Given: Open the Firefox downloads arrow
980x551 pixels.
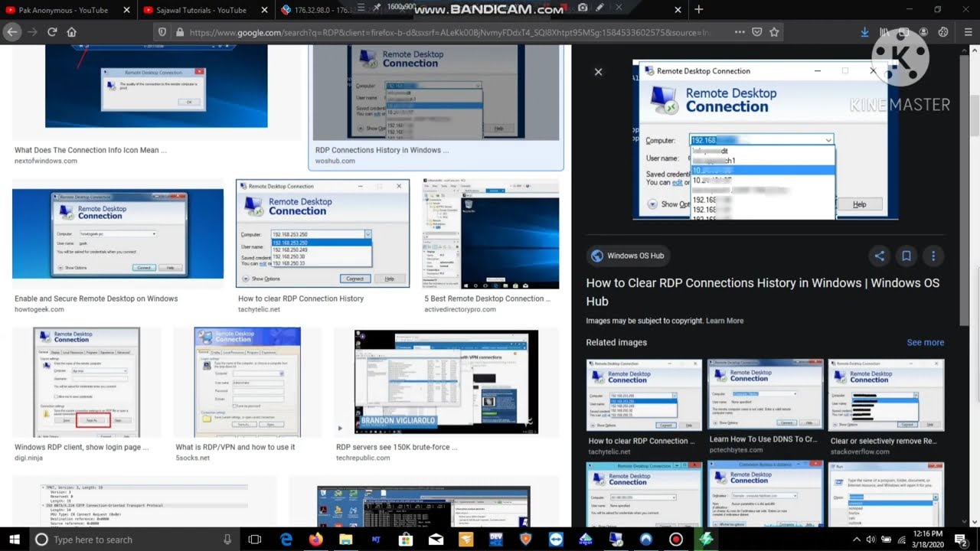Looking at the screenshot, I should tap(864, 32).
